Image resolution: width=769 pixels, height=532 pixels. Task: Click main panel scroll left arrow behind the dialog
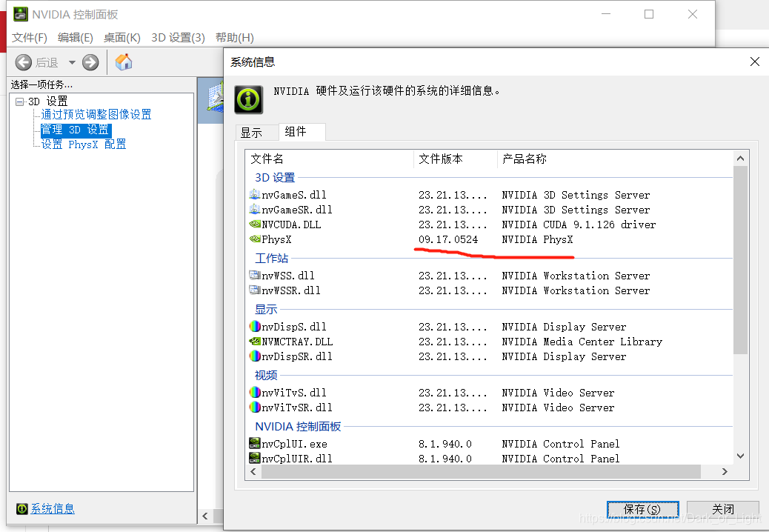coord(205,516)
